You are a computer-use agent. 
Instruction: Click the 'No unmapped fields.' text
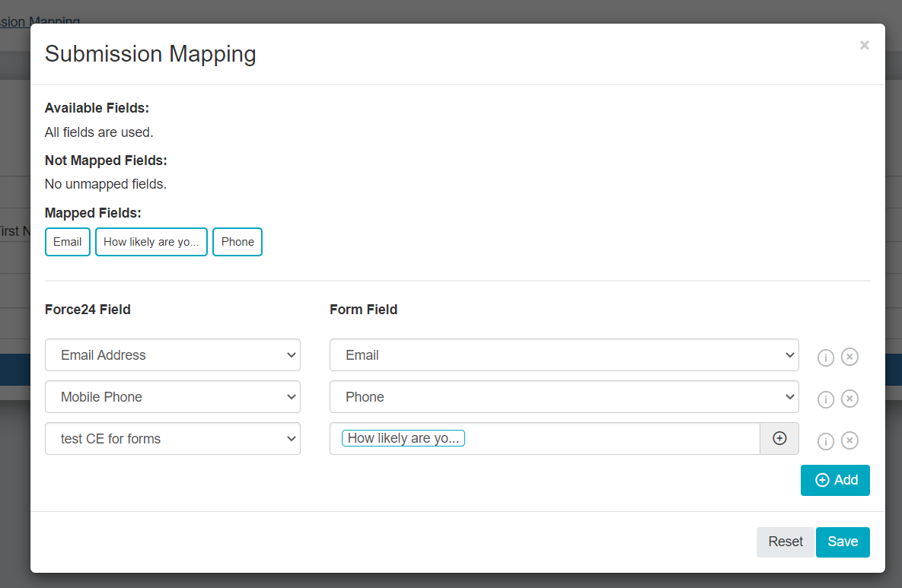(106, 184)
